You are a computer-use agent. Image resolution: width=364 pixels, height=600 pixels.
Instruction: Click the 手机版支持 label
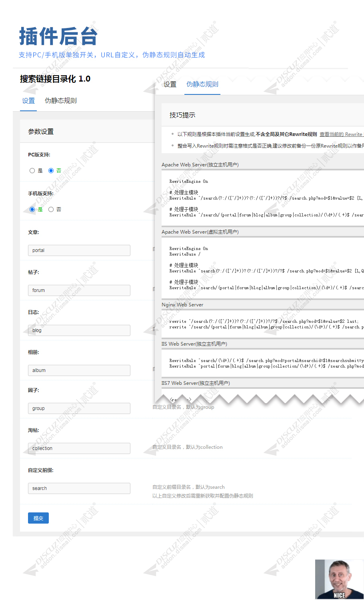[41, 194]
